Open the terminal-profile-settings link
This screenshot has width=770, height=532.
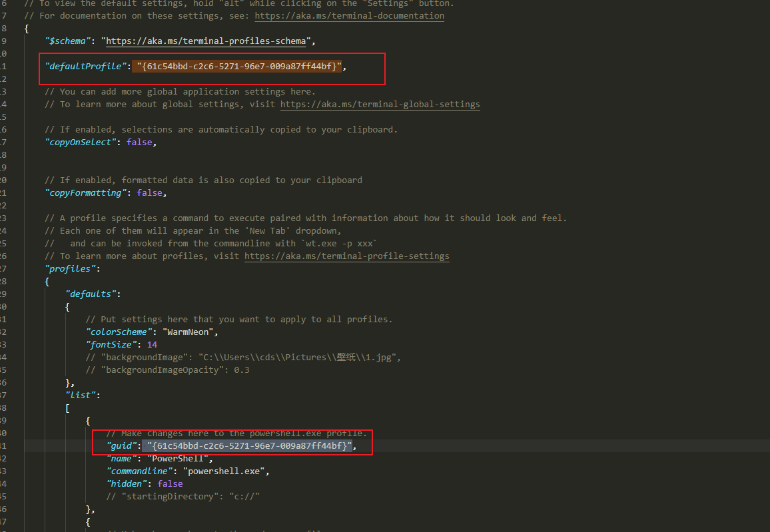(x=346, y=256)
